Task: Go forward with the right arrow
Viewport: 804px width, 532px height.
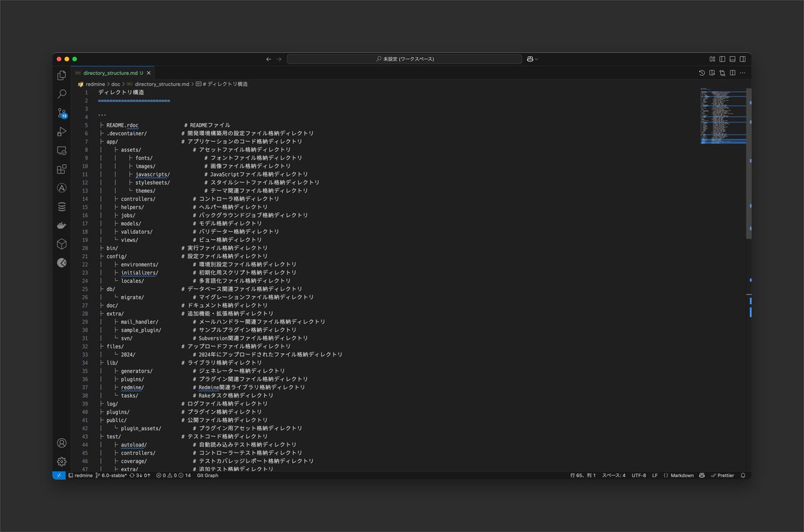Action: tap(279, 59)
